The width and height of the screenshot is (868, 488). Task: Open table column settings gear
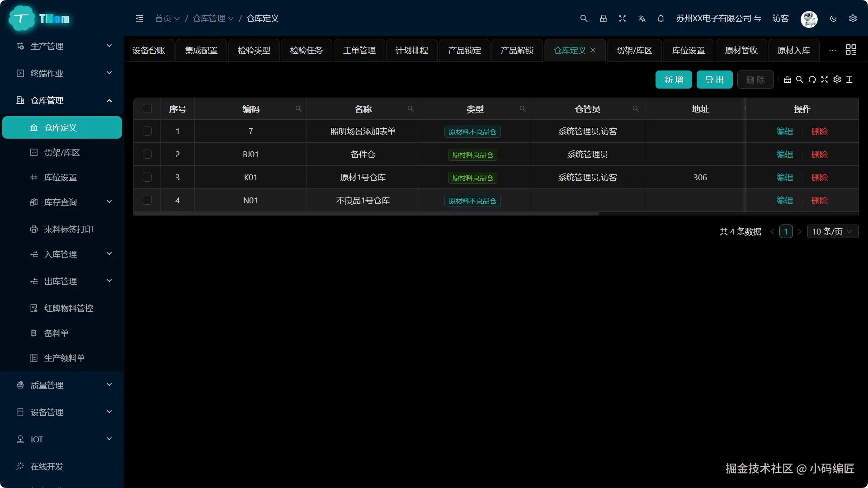click(837, 80)
